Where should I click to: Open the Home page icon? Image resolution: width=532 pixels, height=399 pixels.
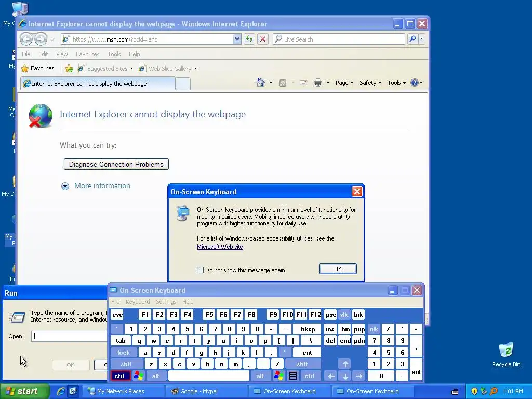261,83
